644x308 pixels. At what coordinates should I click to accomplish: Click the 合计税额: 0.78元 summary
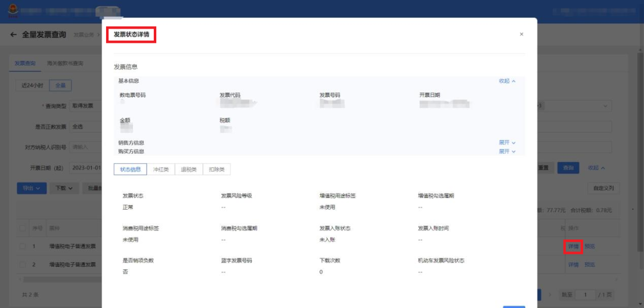click(x=591, y=210)
